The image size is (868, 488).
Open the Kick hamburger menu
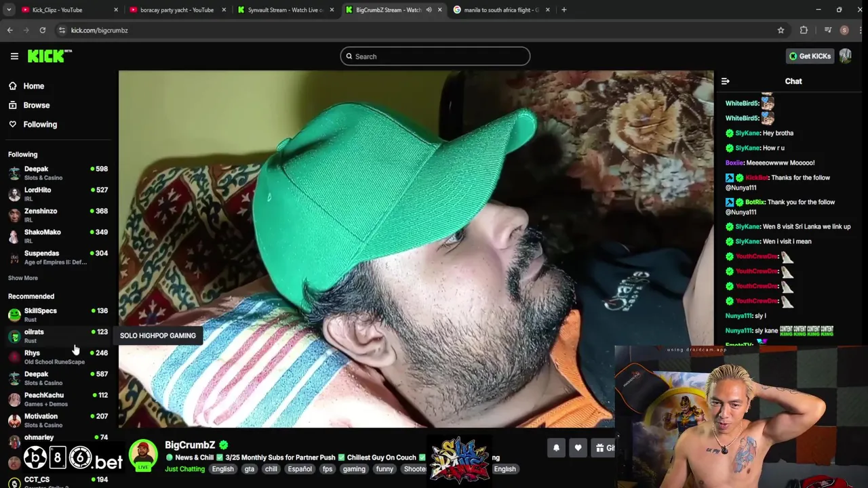[x=14, y=56]
